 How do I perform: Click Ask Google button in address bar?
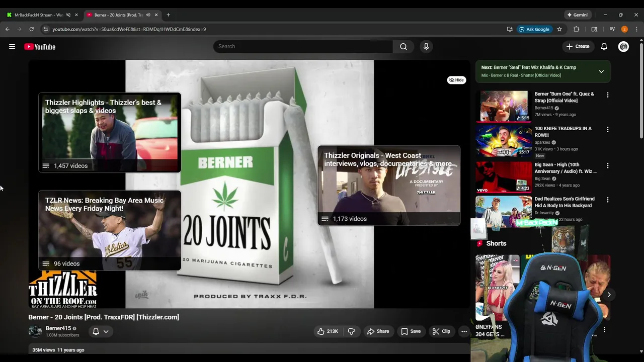coord(535,29)
